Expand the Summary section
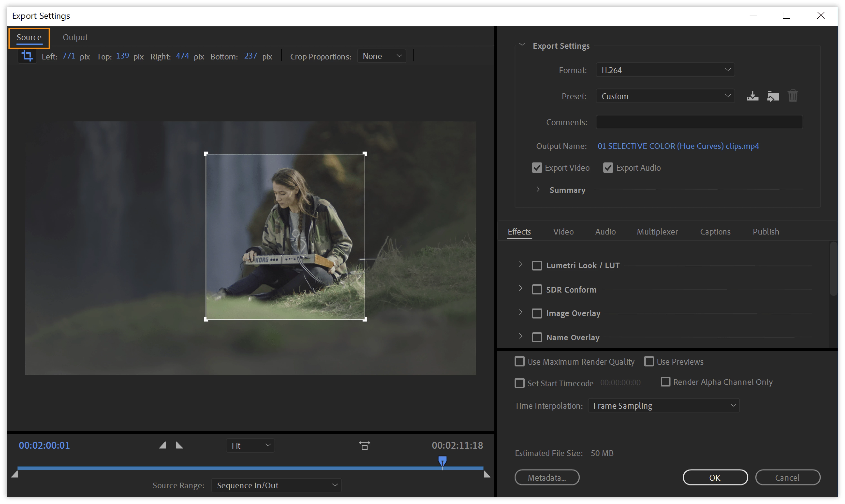Screen dimensions: 845x504 coord(538,190)
